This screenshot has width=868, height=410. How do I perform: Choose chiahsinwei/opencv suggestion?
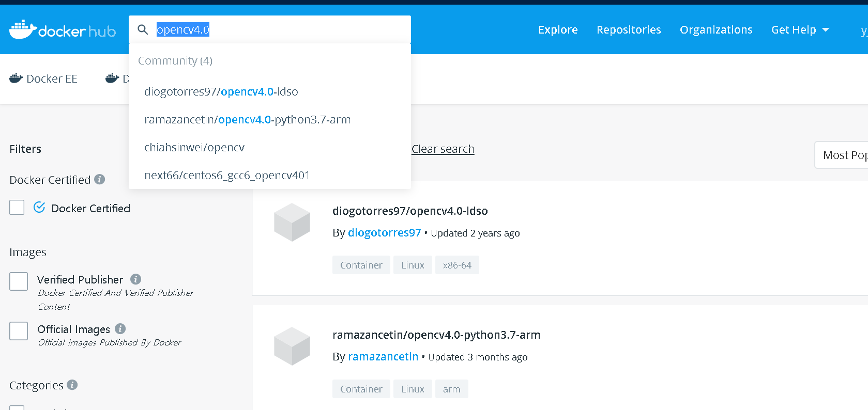tap(270, 147)
